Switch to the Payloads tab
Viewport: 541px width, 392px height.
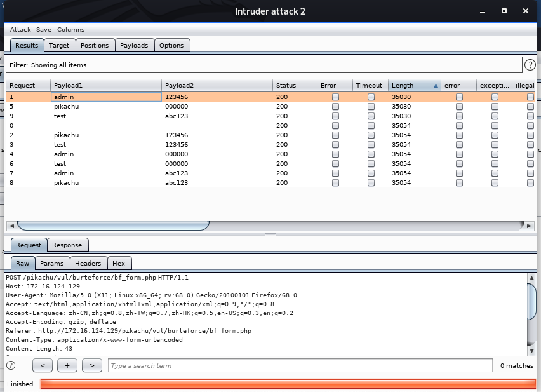(x=134, y=45)
